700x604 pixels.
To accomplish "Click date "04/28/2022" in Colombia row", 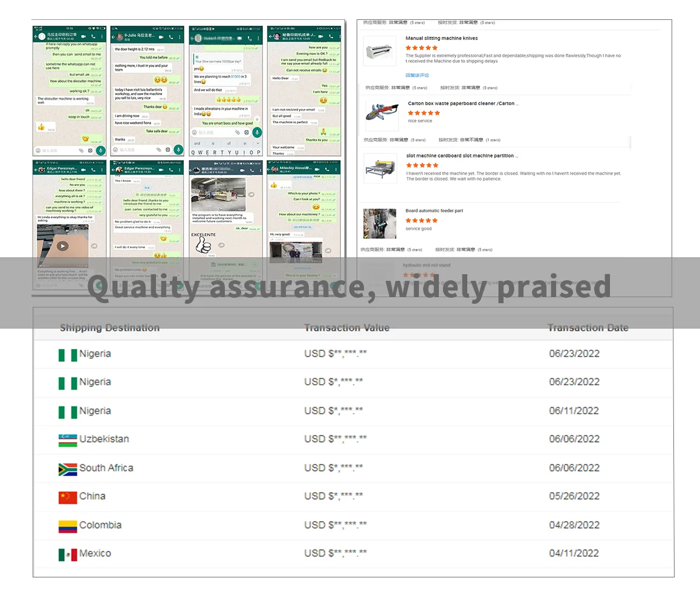I will pos(574,525).
